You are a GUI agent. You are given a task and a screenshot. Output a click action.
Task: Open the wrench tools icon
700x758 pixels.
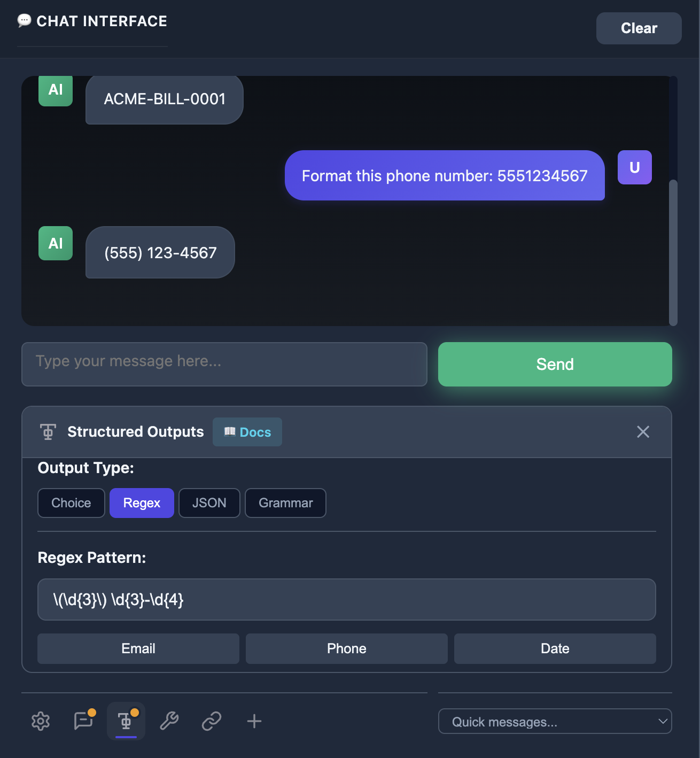click(169, 721)
